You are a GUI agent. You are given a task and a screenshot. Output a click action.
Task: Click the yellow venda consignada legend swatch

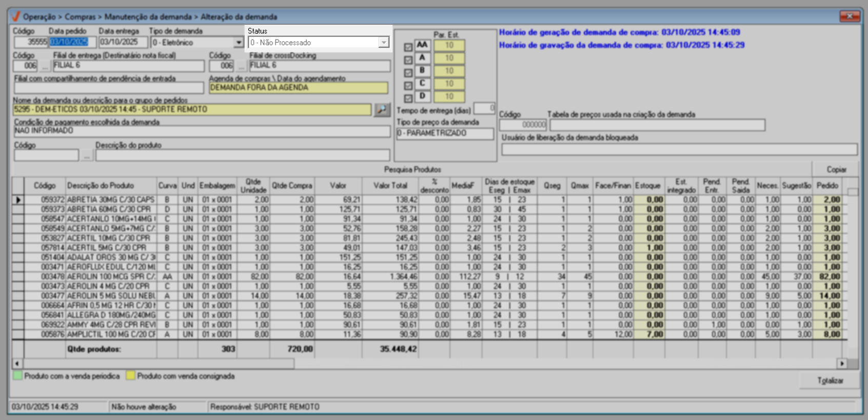(131, 376)
